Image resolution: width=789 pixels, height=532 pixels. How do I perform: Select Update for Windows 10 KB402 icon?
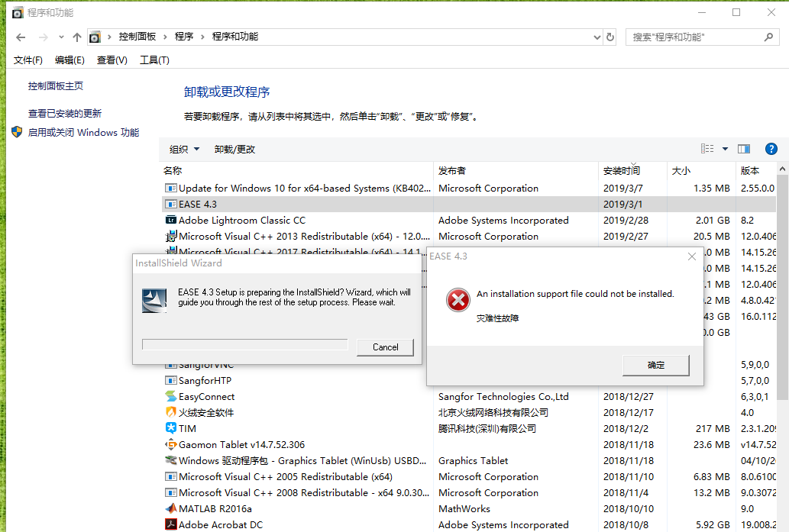pos(171,188)
